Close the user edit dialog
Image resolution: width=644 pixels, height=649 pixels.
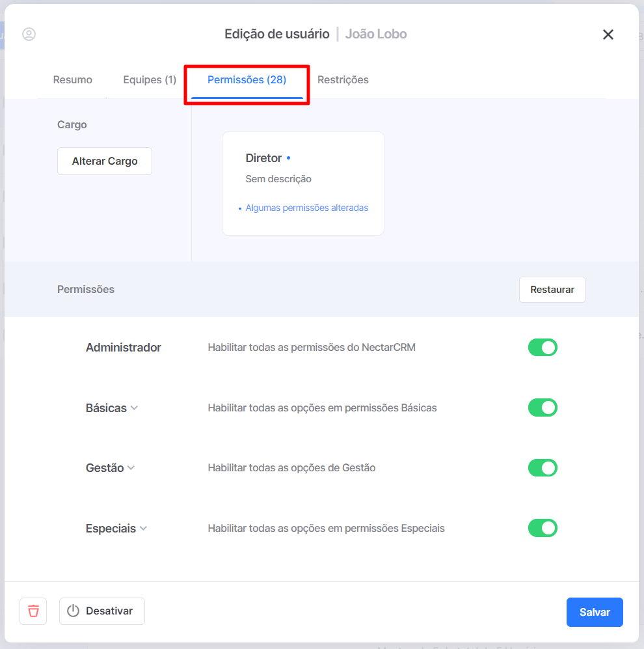tap(608, 35)
